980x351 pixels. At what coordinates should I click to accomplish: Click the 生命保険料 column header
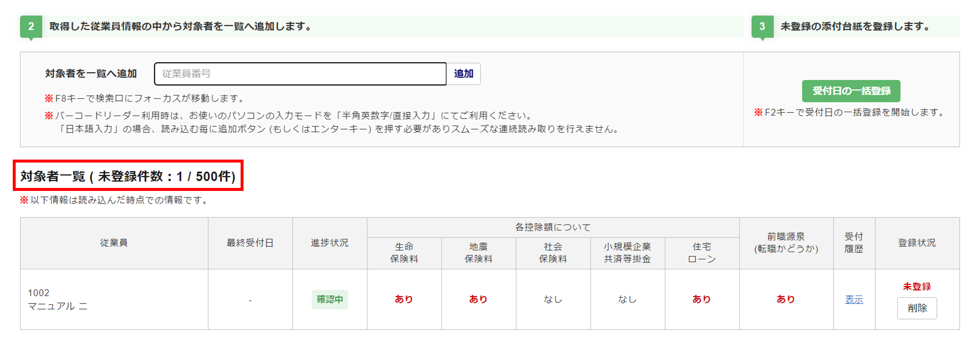[404, 253]
